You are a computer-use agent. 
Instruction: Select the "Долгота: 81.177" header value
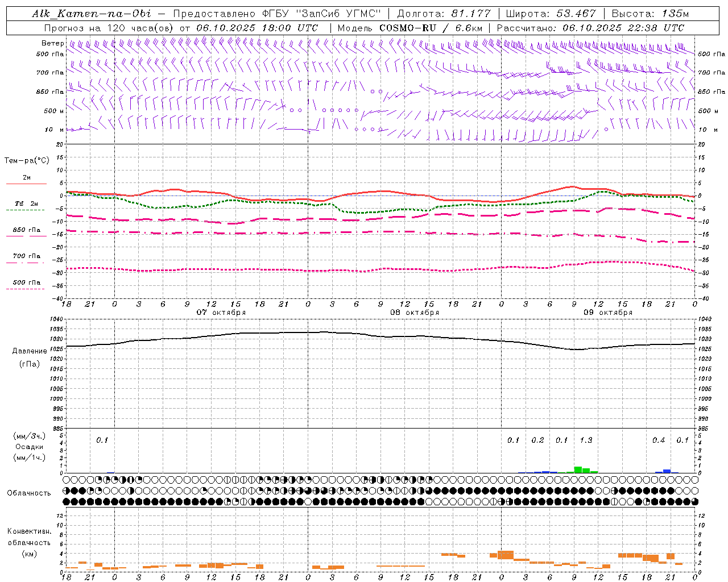point(444,14)
